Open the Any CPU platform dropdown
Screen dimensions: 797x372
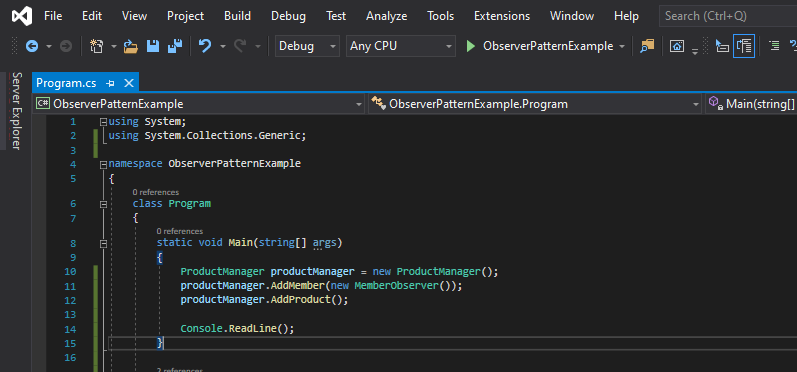coord(401,46)
